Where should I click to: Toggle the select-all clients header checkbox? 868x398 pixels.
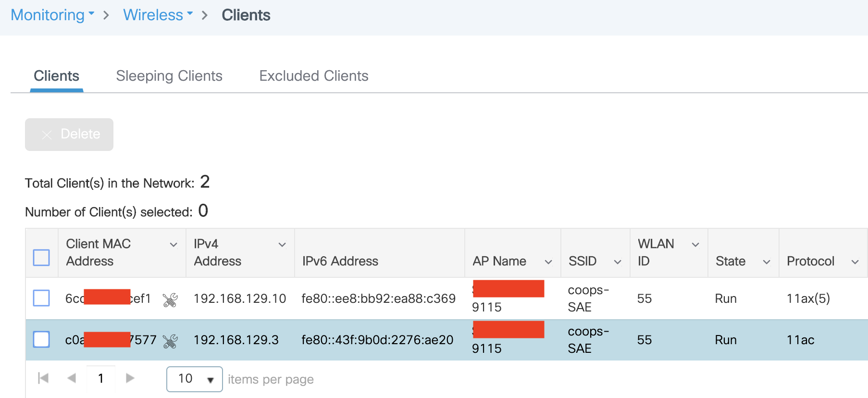(41, 257)
